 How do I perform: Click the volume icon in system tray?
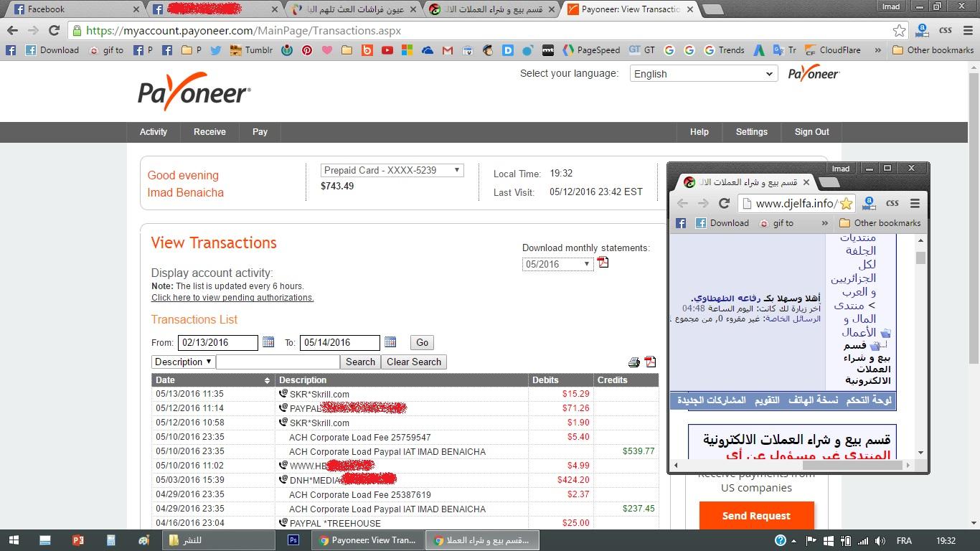click(880, 540)
